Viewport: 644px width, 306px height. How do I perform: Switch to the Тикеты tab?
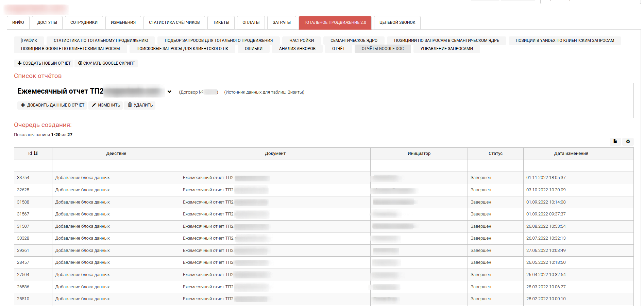pos(221,22)
